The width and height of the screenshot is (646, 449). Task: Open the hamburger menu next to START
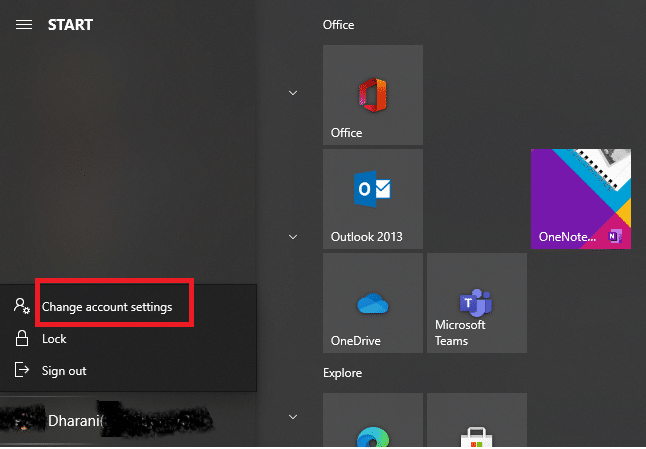point(24,25)
